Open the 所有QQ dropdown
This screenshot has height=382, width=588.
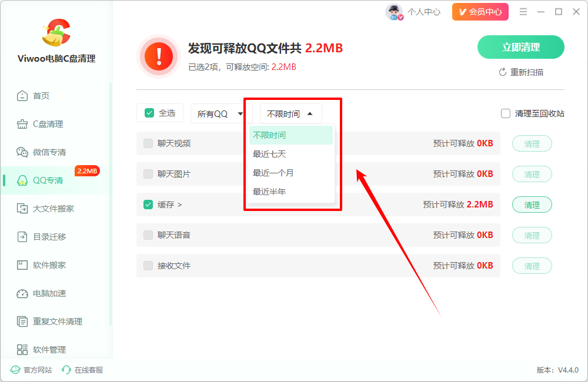pyautogui.click(x=221, y=113)
